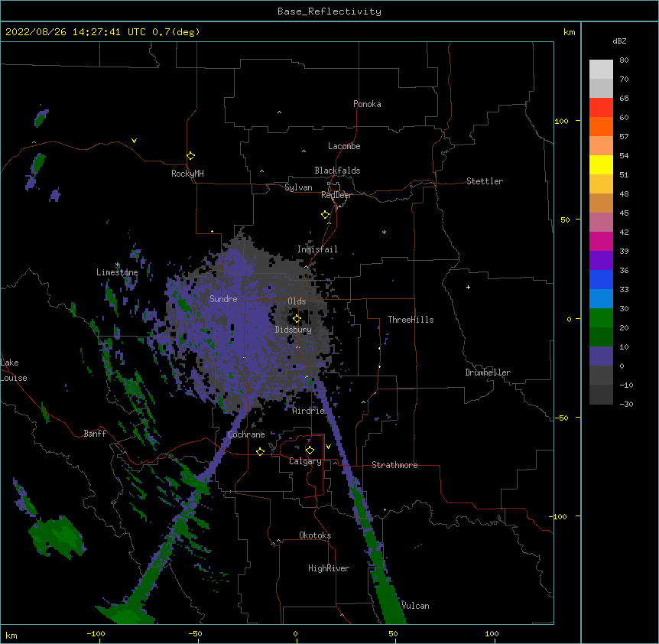659x644 pixels.
Task: Choose the purple 36–39 dBZ legend swatch
Action: pos(601,261)
